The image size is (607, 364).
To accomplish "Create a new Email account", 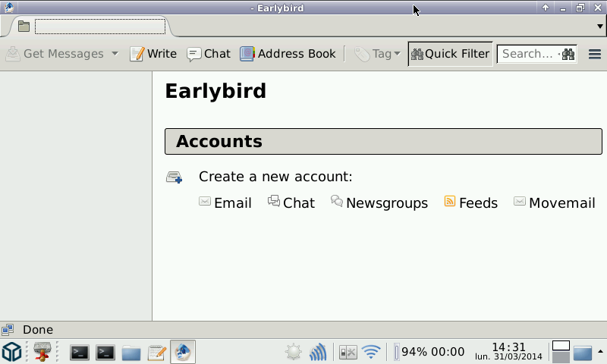I will point(225,202).
